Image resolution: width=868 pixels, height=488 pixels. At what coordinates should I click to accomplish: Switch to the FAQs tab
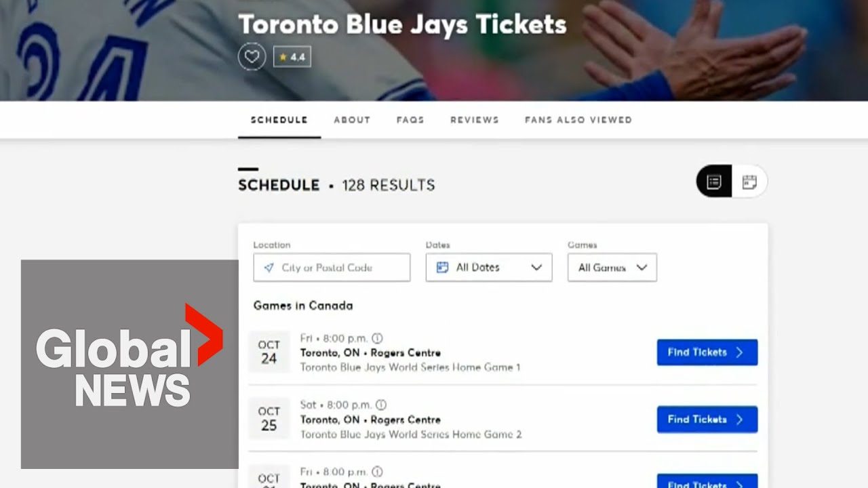[410, 120]
